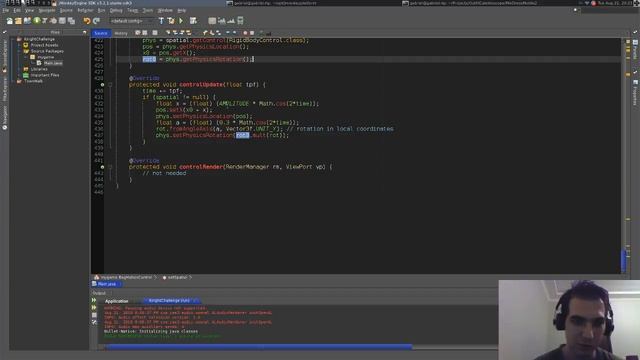Screen dimensions: 640x360
Task: Click the orange Undo arrow icon
Action: click(87, 21)
